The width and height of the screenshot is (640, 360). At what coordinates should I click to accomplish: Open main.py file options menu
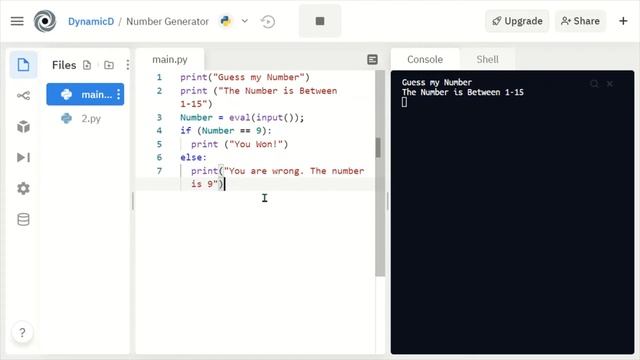118,94
